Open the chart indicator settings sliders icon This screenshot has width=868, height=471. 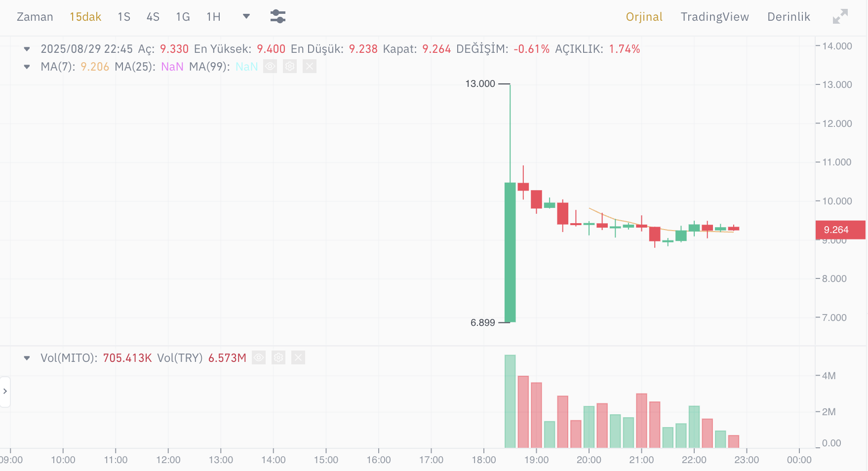(x=277, y=16)
